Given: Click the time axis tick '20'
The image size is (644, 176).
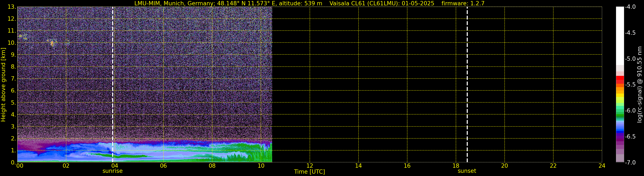Looking at the screenshot, I should point(505,166).
